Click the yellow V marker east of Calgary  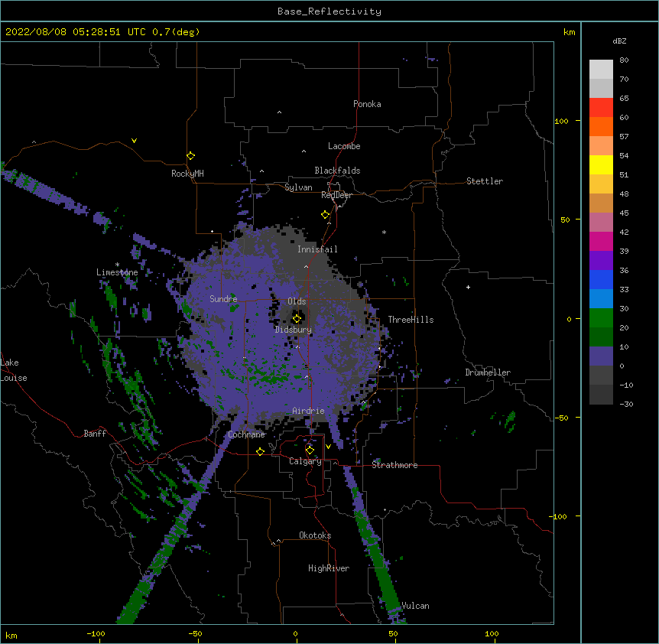coord(328,447)
